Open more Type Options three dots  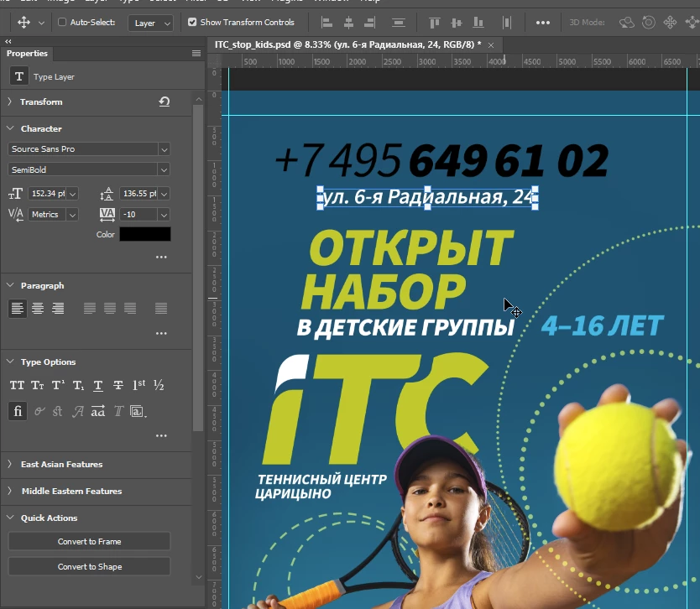tap(161, 435)
